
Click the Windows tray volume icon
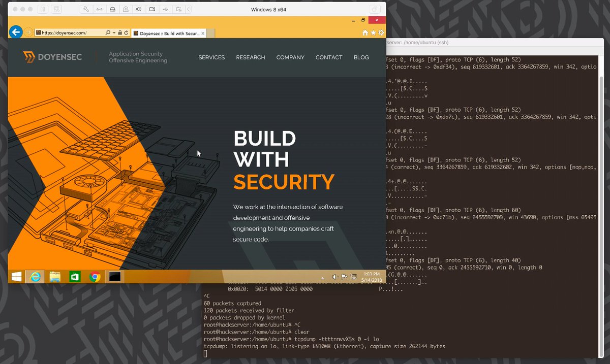(x=335, y=277)
